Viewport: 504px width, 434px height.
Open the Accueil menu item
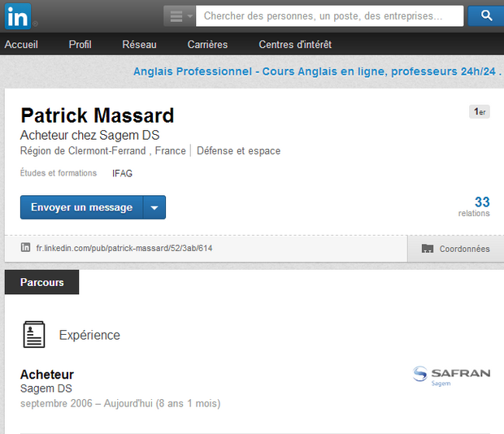pos(21,45)
